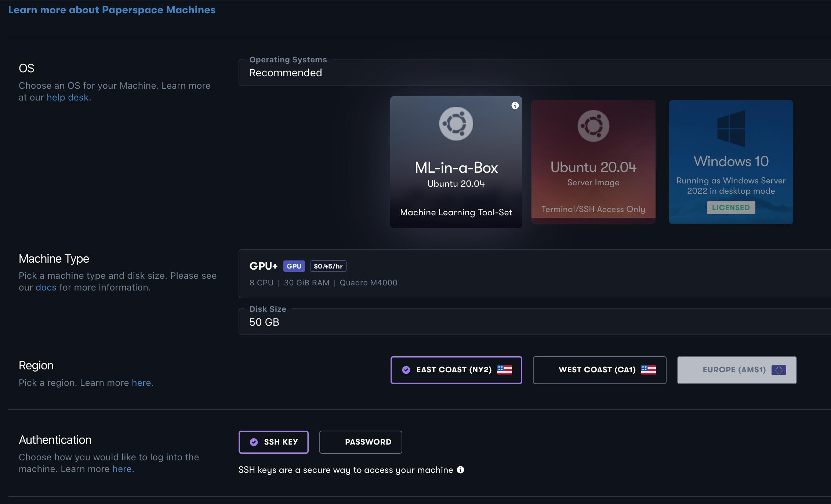Click the Ubuntu logo on ML-in-a-Box card
The width and height of the screenshot is (831, 504).
[x=456, y=124]
